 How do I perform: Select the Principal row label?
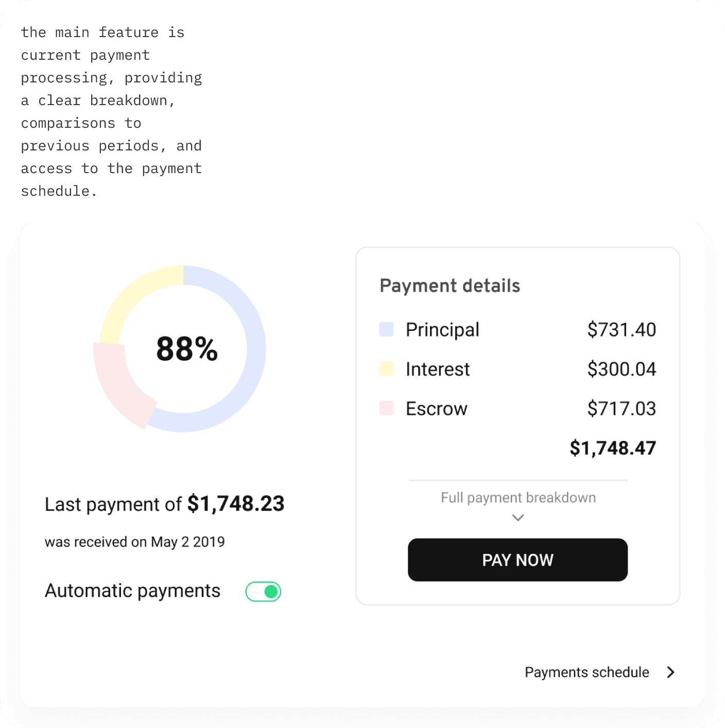coord(442,330)
